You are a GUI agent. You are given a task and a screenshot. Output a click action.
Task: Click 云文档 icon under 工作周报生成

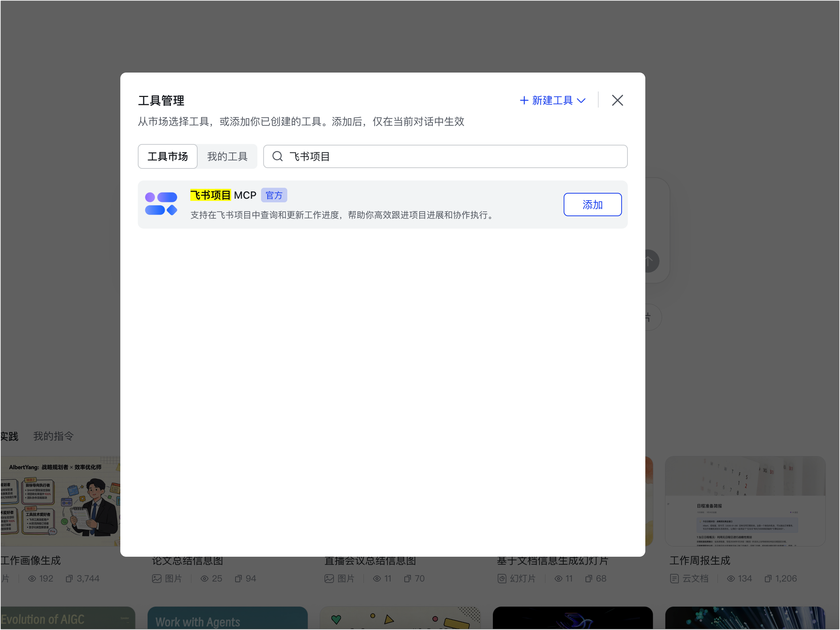click(674, 579)
